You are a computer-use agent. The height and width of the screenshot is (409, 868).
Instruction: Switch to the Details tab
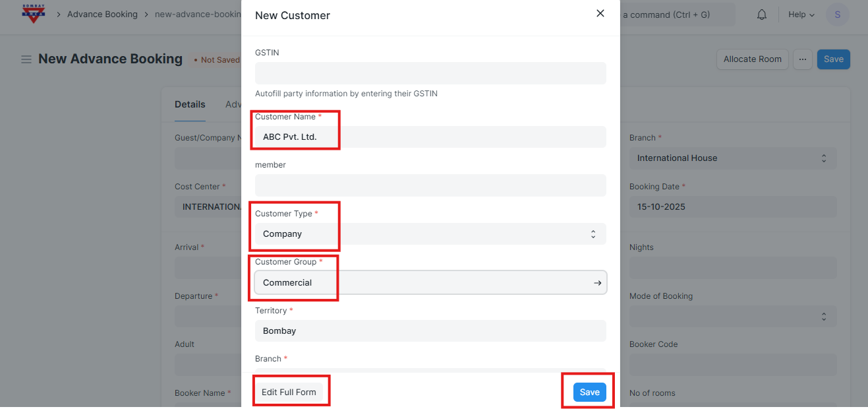point(190,104)
